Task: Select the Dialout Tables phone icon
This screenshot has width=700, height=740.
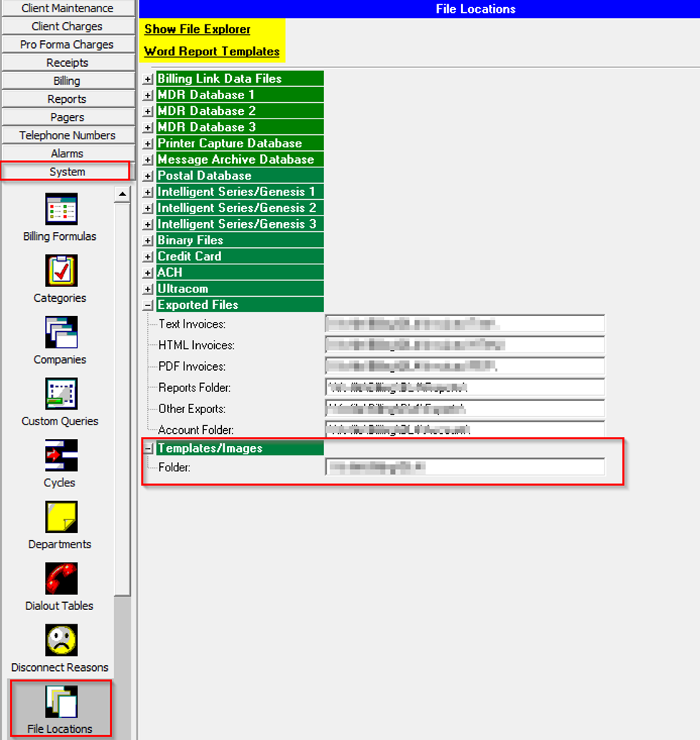Action: tap(60, 579)
